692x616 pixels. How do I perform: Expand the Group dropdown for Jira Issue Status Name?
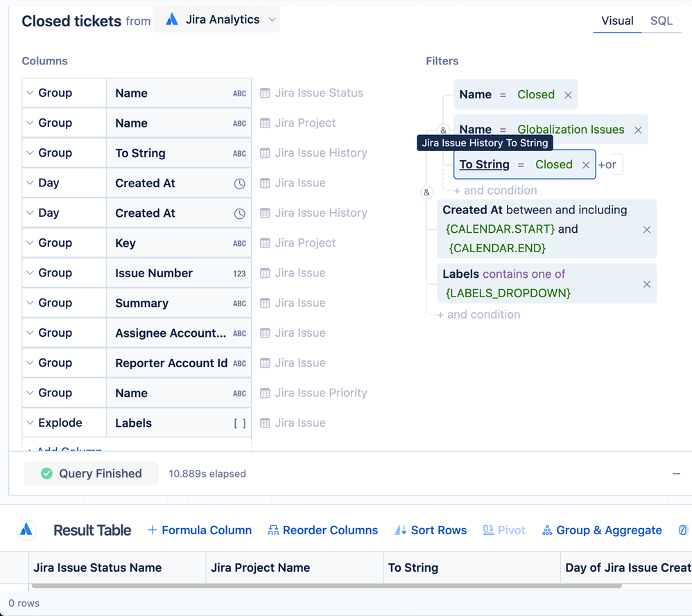pos(64,93)
